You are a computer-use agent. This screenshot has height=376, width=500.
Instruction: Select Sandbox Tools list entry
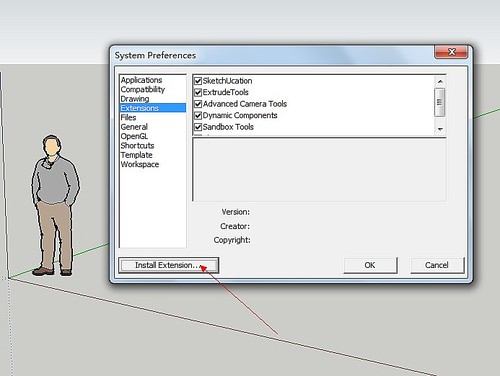228,127
